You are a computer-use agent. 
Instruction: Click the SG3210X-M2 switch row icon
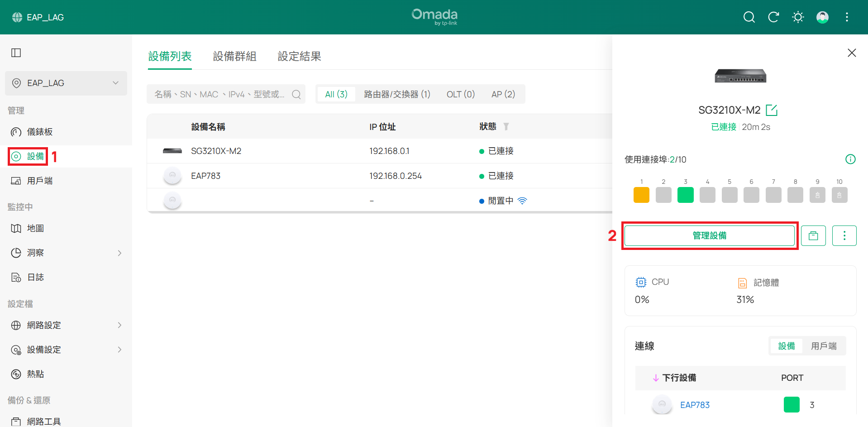(172, 151)
